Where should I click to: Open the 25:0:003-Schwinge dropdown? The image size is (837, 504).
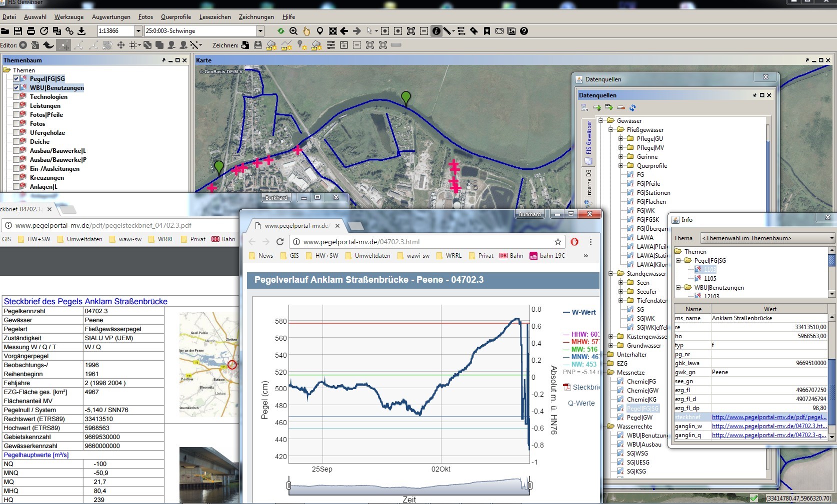[x=260, y=31]
